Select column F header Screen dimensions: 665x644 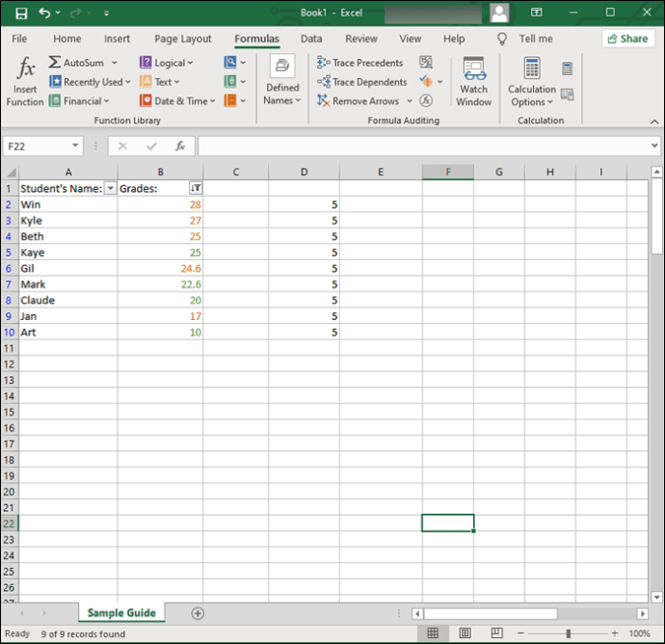coord(448,172)
